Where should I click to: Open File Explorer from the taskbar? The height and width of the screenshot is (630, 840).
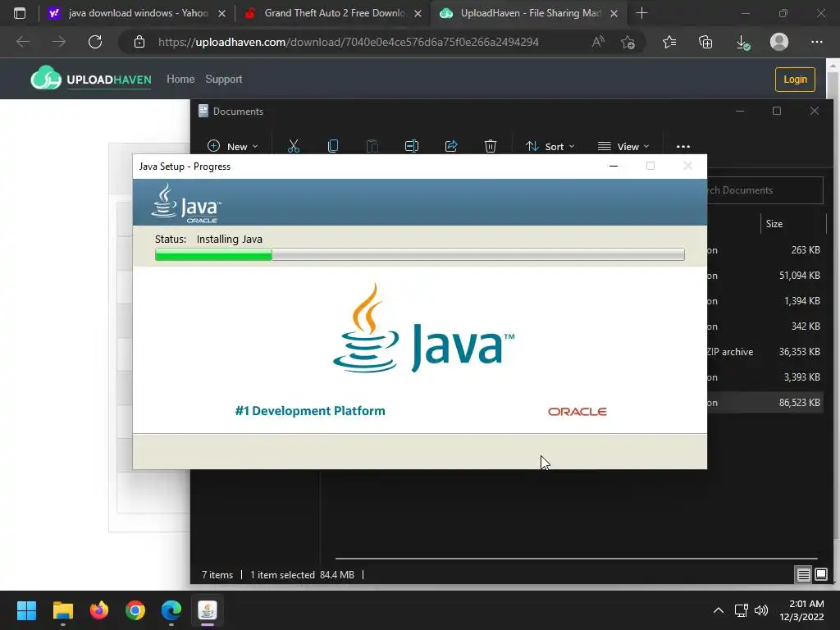tap(62, 610)
